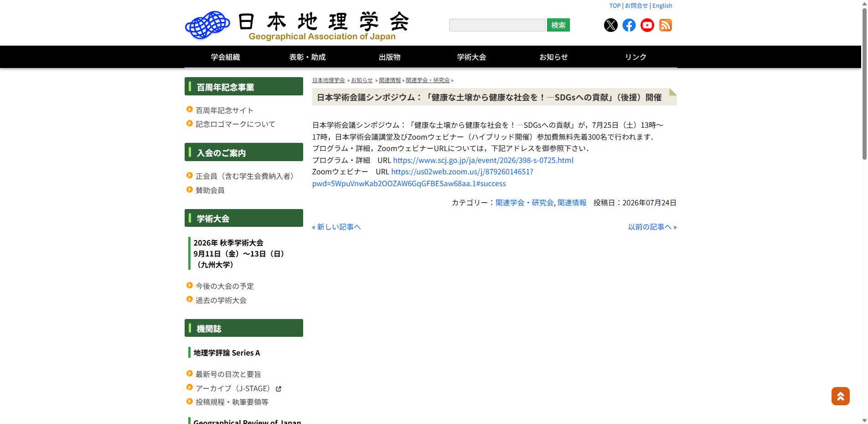Click inside the site search field

pyautogui.click(x=497, y=25)
